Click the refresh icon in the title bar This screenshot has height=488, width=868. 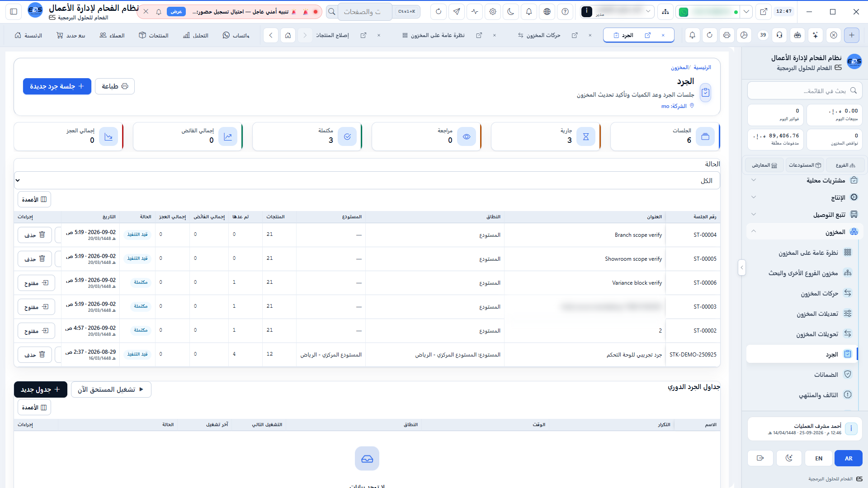tap(439, 12)
